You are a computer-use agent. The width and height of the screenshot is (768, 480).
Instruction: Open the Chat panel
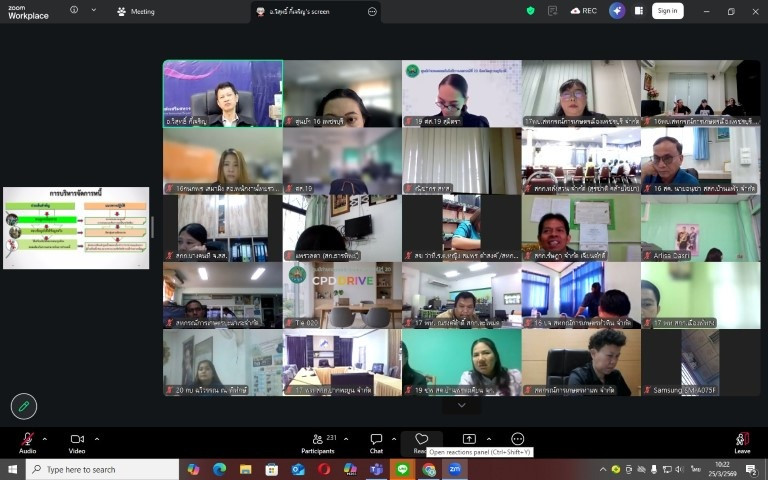click(376, 440)
